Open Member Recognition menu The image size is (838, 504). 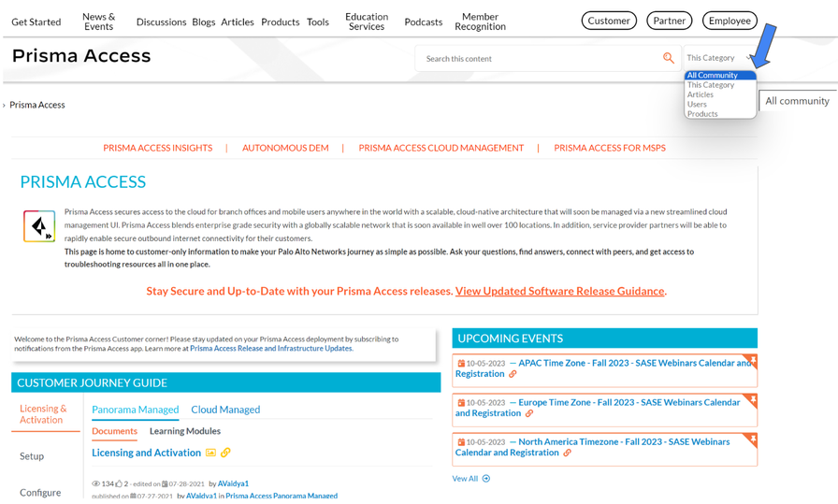pos(480,22)
